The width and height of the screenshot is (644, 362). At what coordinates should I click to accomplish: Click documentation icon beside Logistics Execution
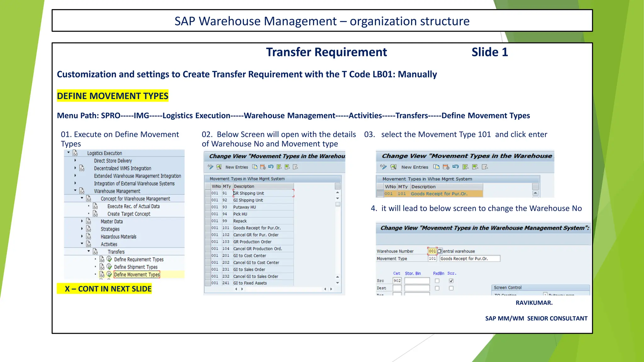tap(75, 153)
